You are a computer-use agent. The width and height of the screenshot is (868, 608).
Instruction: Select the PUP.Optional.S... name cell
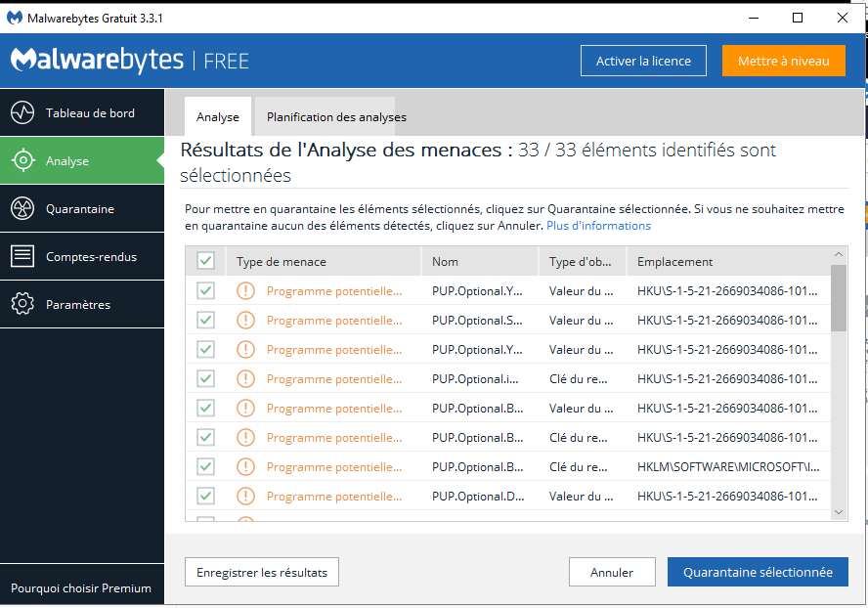[478, 320]
